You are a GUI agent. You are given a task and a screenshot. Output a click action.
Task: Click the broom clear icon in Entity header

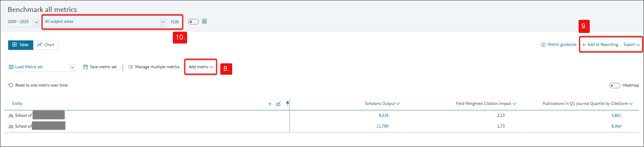(278, 104)
